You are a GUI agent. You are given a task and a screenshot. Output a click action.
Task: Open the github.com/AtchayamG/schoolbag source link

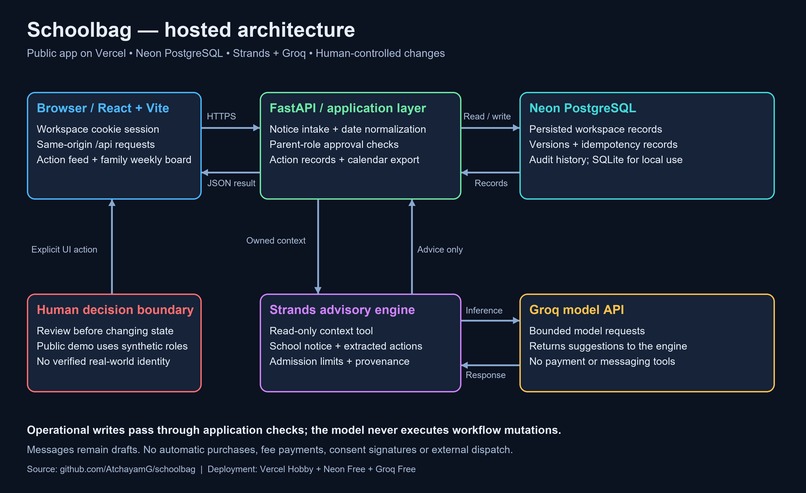[x=127, y=469]
